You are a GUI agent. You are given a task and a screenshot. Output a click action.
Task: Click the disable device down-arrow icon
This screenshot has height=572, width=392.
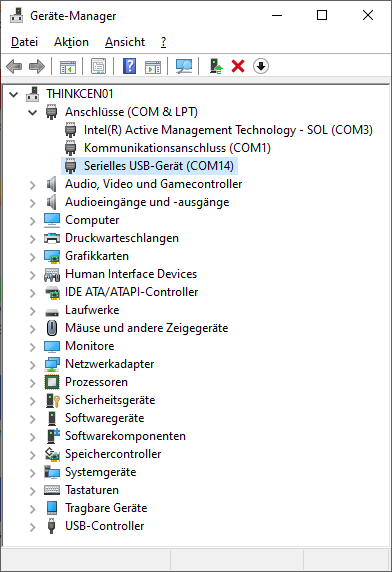click(261, 66)
